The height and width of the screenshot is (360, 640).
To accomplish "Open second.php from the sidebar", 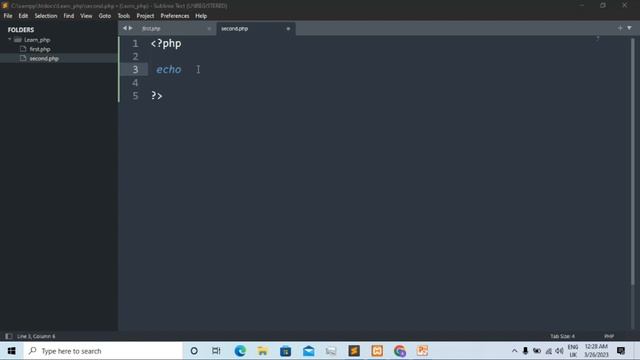I will (x=44, y=58).
